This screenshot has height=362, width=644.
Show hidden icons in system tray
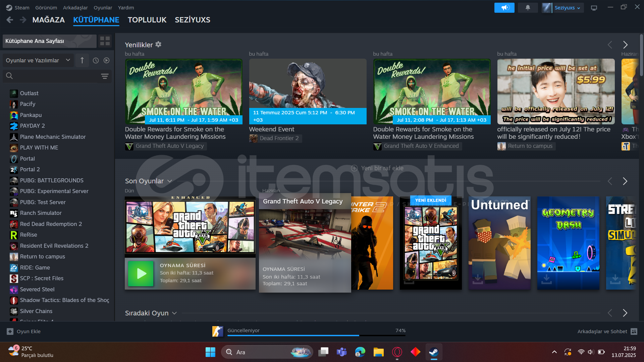coord(554,352)
